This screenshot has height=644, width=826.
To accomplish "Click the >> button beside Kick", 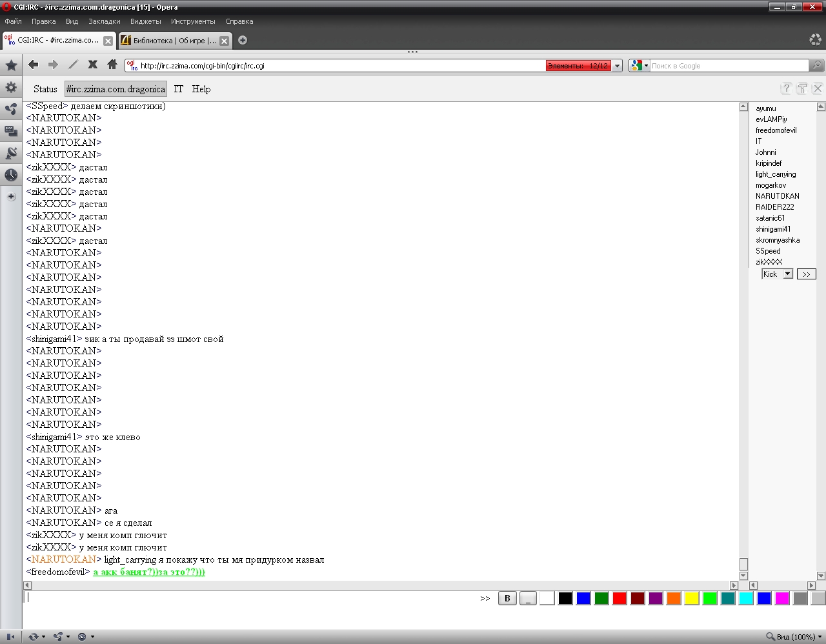I will (806, 274).
